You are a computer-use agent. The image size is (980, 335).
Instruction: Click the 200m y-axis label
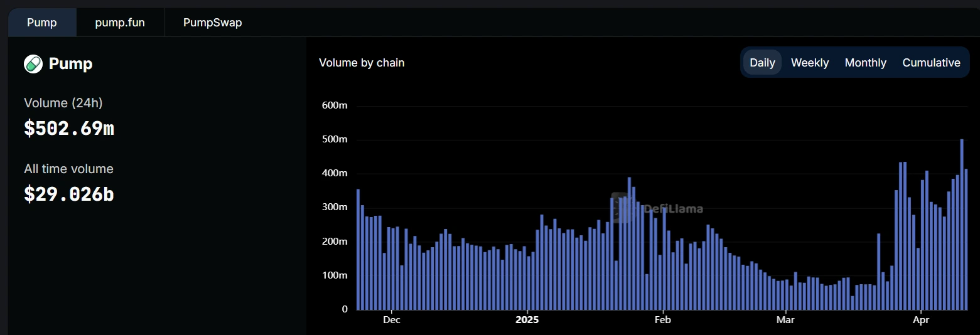tap(335, 242)
